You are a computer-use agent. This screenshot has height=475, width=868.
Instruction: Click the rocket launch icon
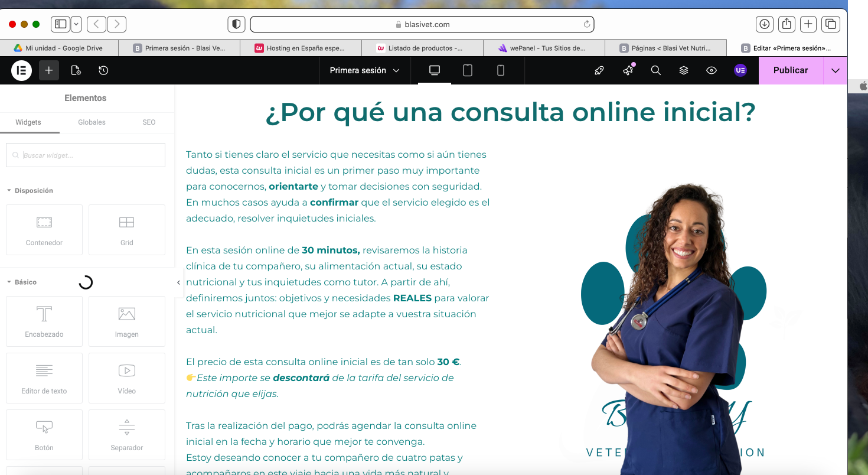click(599, 70)
